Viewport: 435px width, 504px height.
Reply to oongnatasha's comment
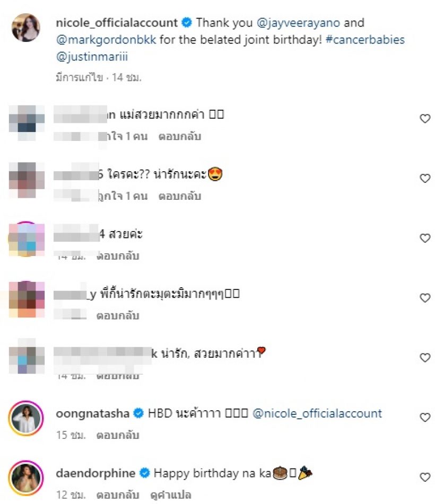(118, 435)
